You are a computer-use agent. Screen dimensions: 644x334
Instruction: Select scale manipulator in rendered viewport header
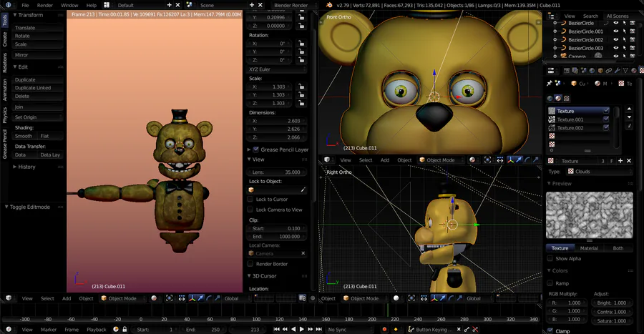click(218, 298)
